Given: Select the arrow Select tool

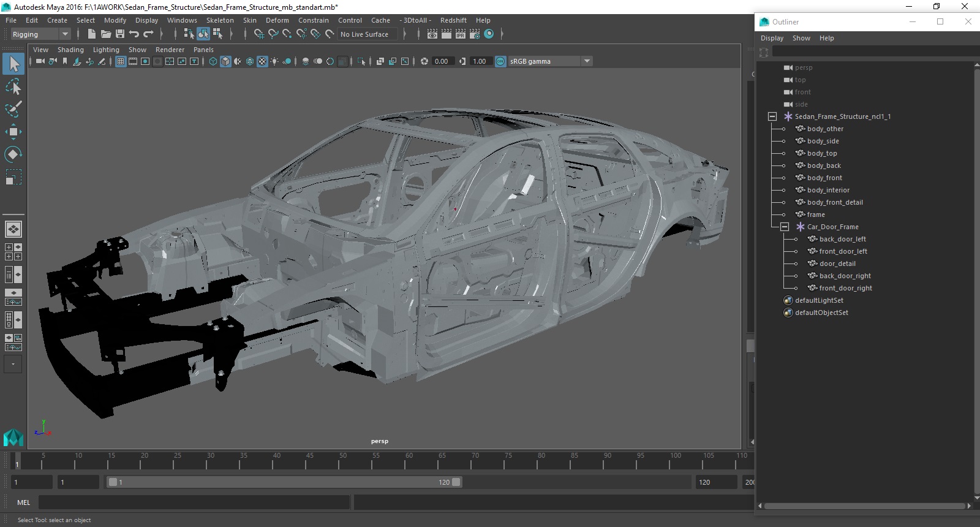Looking at the screenshot, I should coord(13,64).
